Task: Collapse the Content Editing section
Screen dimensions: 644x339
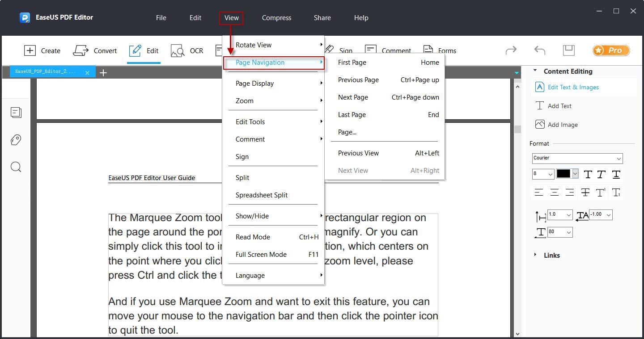Action: pyautogui.click(x=535, y=71)
